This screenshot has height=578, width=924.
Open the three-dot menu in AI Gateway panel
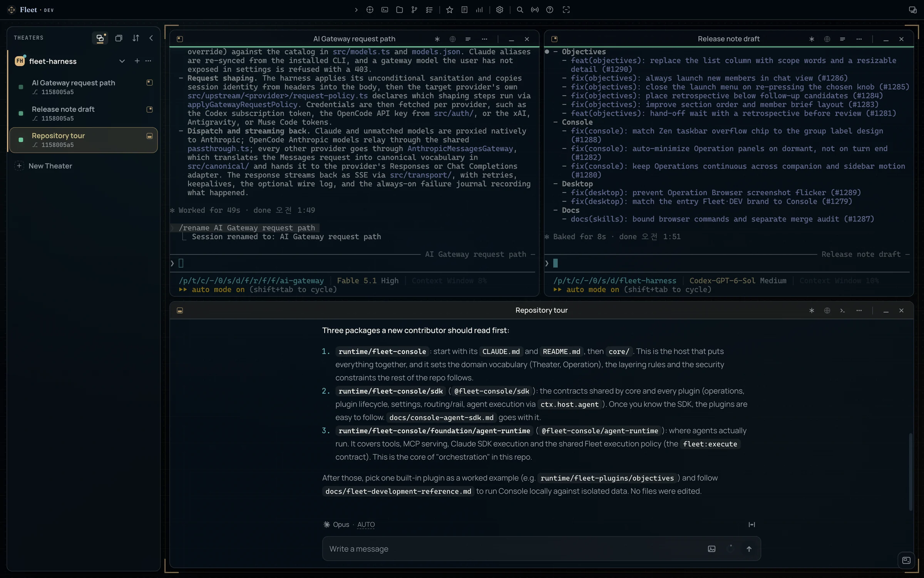[x=484, y=39]
